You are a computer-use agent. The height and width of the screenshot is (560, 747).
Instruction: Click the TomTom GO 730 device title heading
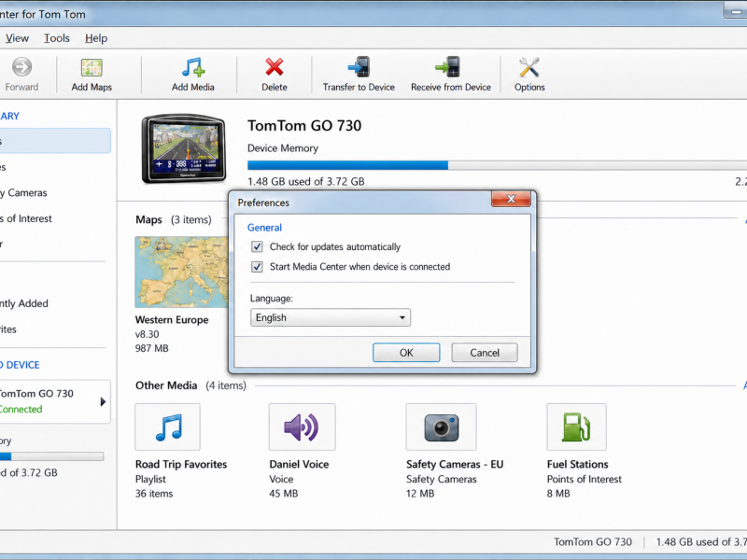pyautogui.click(x=304, y=125)
